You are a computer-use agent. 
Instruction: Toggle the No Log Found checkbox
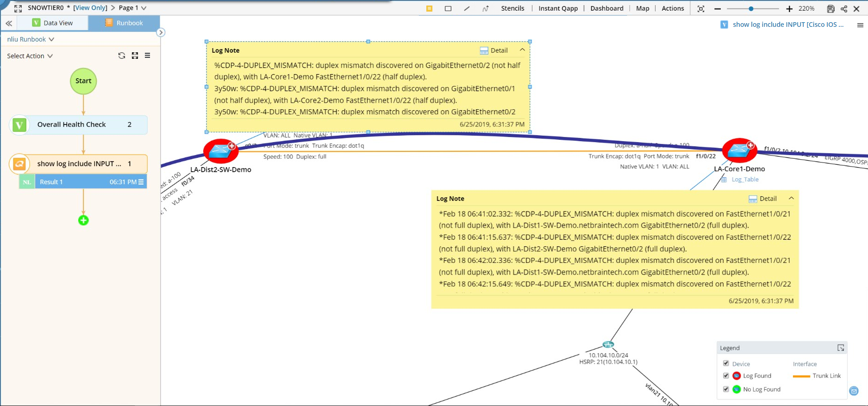726,389
